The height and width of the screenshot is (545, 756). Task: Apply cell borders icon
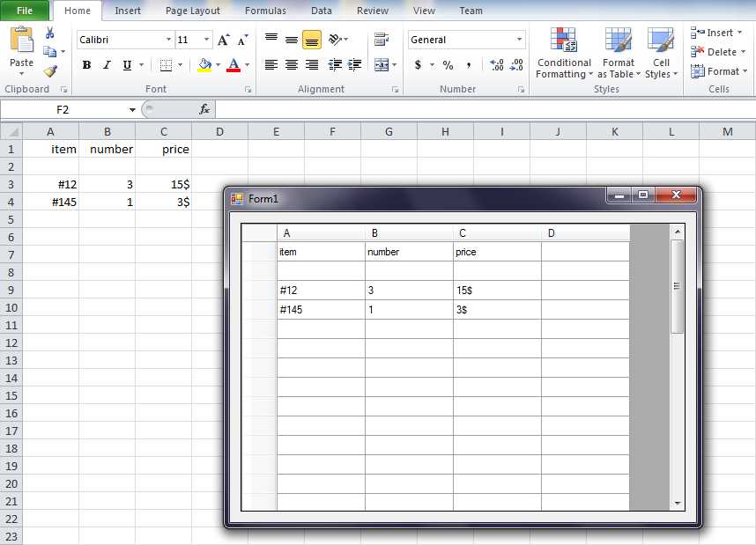pyautogui.click(x=166, y=64)
